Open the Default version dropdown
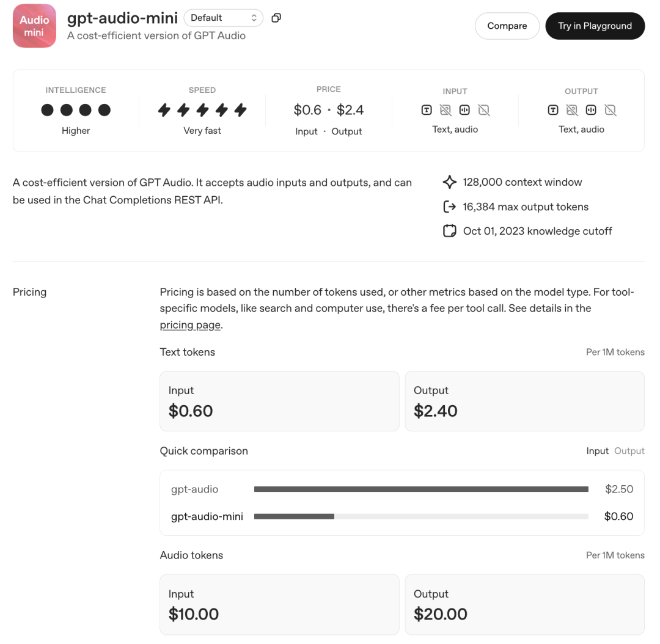This screenshot has height=644, width=660. click(223, 18)
